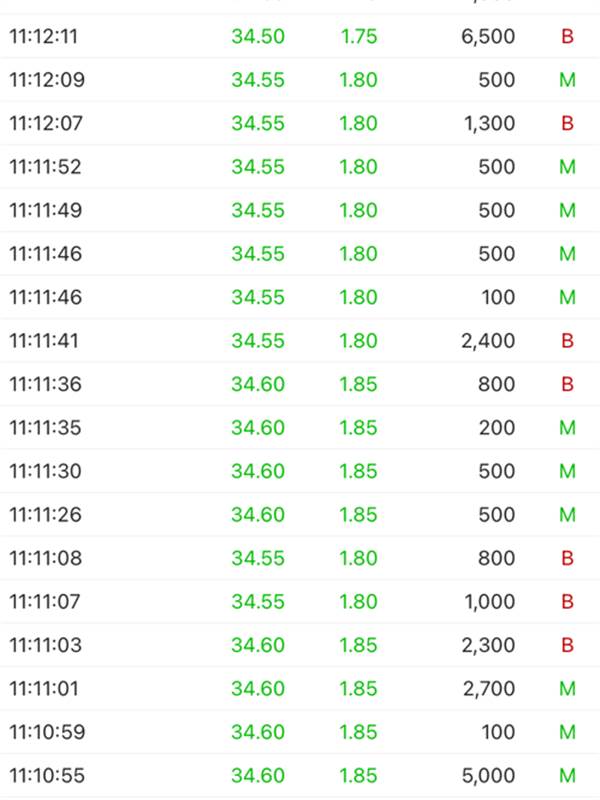Screen dimensions: 600x800
Task: Click the M marker on the 11:12:09 row
Action: coord(567,80)
